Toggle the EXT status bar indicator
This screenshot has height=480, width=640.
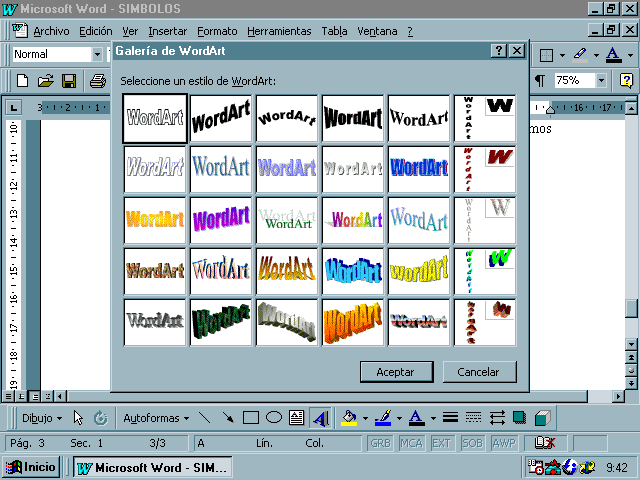point(441,443)
